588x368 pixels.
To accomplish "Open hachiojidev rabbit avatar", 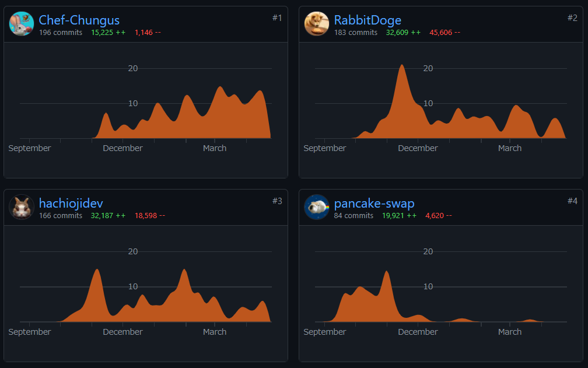I will pos(22,207).
